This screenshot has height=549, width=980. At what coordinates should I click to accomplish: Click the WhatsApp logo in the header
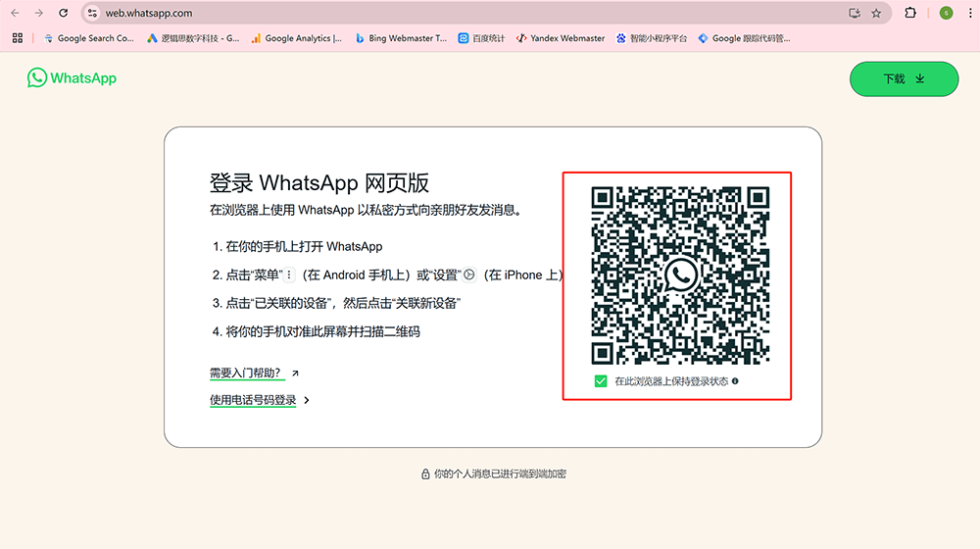coord(72,78)
